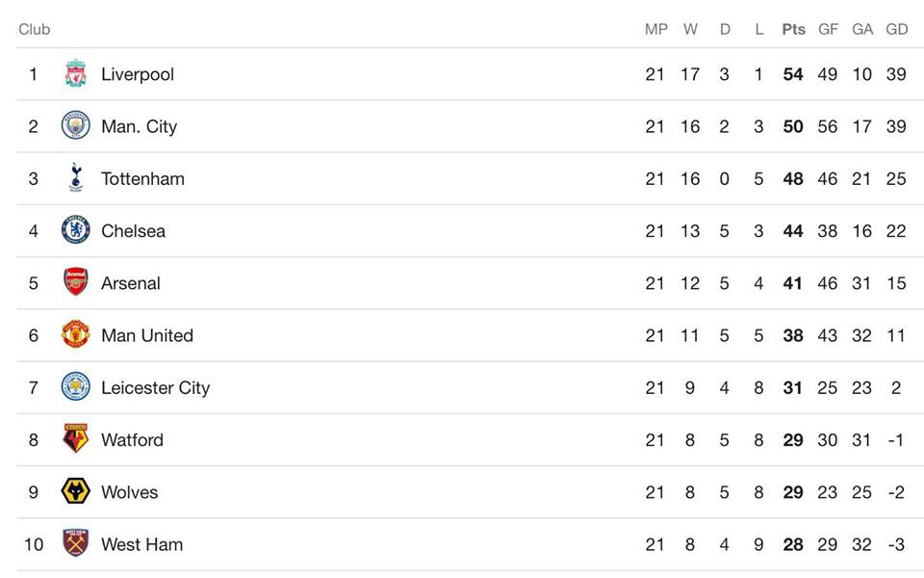Click the Liverpool club crest

pyautogui.click(x=75, y=74)
